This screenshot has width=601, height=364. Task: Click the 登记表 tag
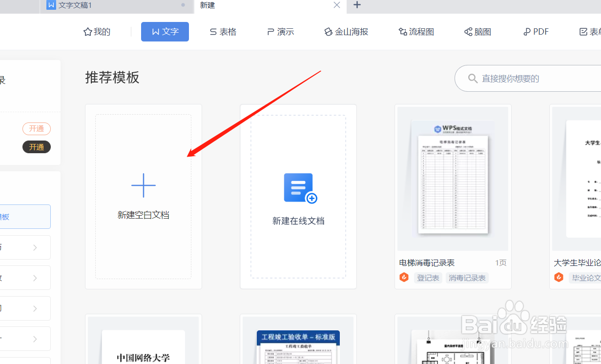pyautogui.click(x=428, y=278)
